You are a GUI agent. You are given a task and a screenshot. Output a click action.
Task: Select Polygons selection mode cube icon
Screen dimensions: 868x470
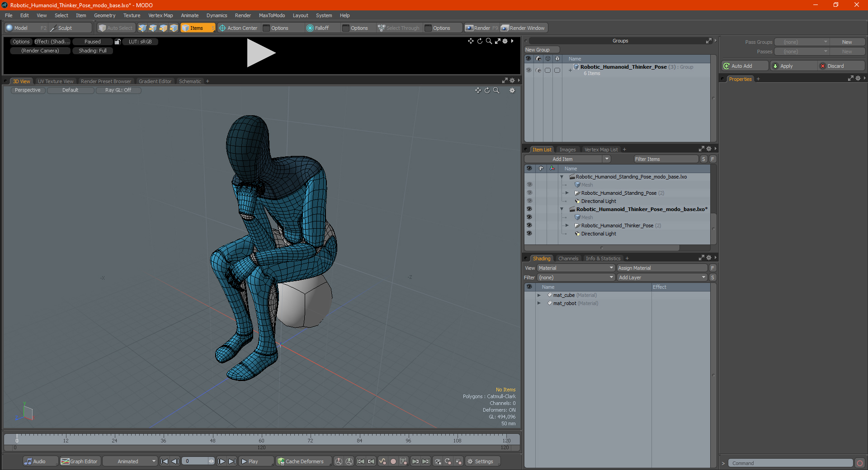[163, 28]
